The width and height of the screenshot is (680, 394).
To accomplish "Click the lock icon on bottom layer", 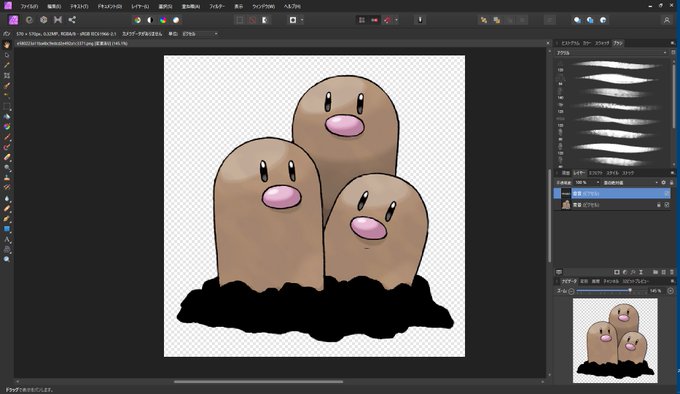I will (658, 205).
